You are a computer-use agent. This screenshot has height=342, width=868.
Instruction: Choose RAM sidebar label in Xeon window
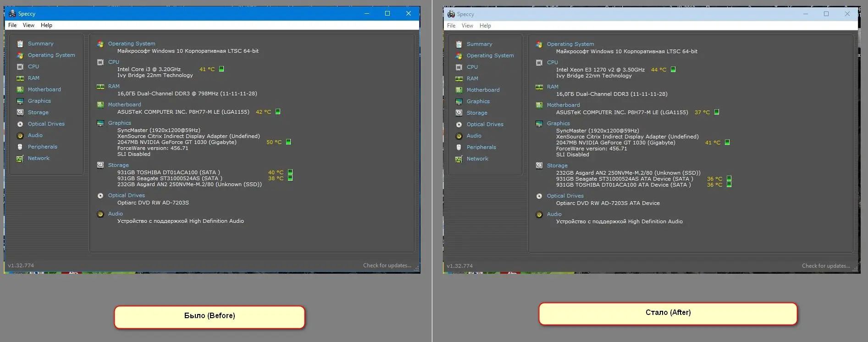(x=472, y=78)
